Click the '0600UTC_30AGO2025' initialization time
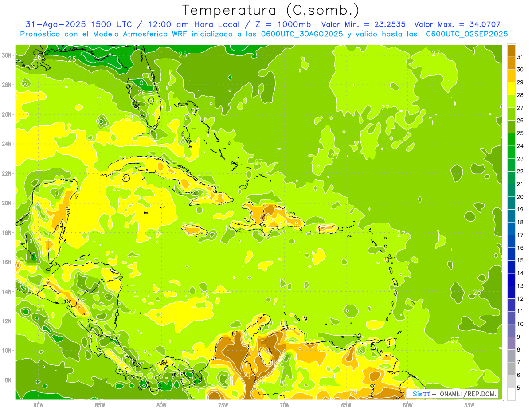This screenshot has width=532, height=411. pos(302,34)
